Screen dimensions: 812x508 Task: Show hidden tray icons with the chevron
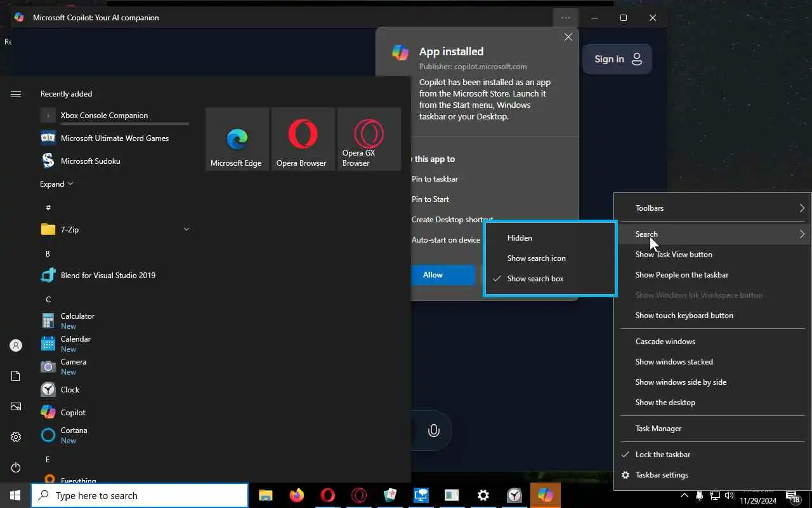pos(684,495)
